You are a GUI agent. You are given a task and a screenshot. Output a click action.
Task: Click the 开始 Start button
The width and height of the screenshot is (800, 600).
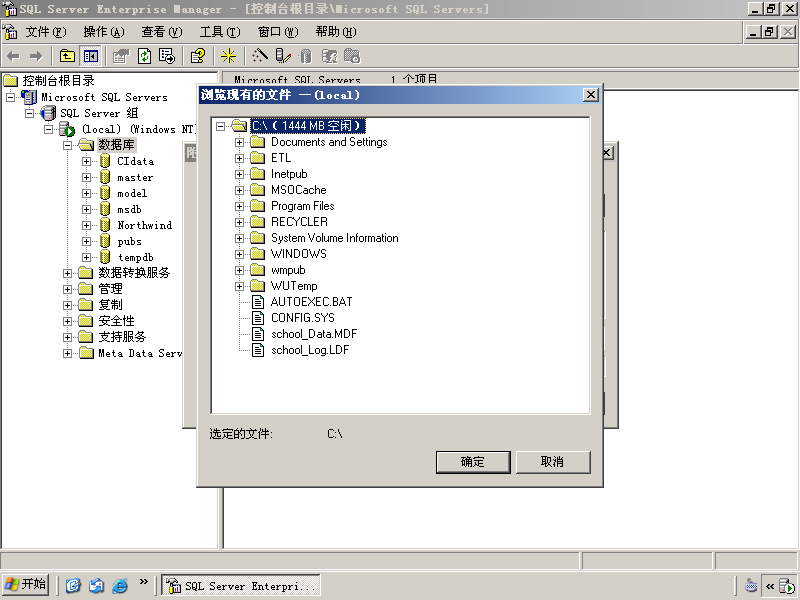[x=26, y=584]
